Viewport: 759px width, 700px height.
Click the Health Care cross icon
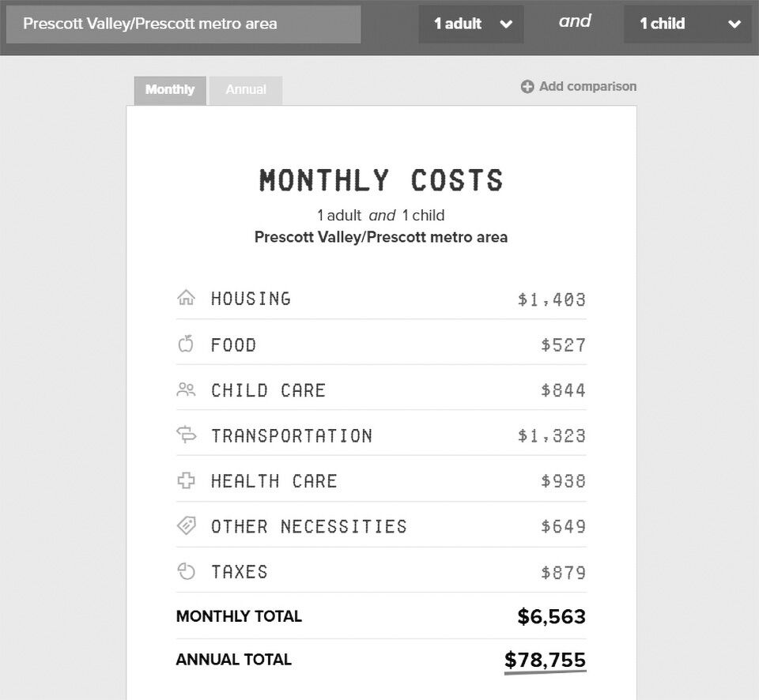(186, 480)
